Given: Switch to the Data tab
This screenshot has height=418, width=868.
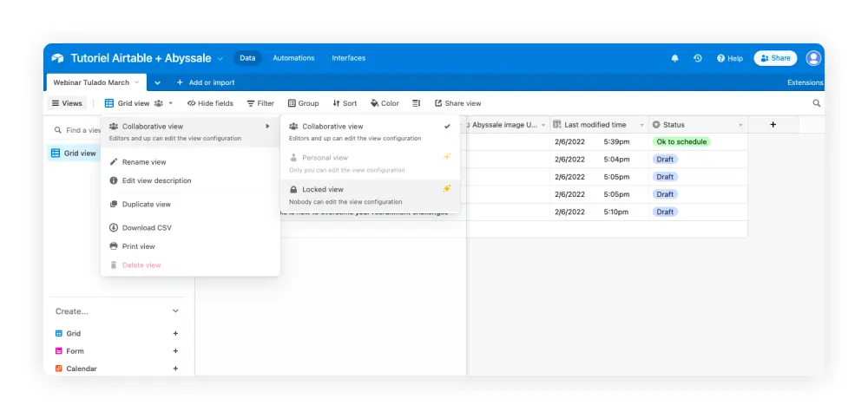Looking at the screenshot, I should click(x=247, y=58).
